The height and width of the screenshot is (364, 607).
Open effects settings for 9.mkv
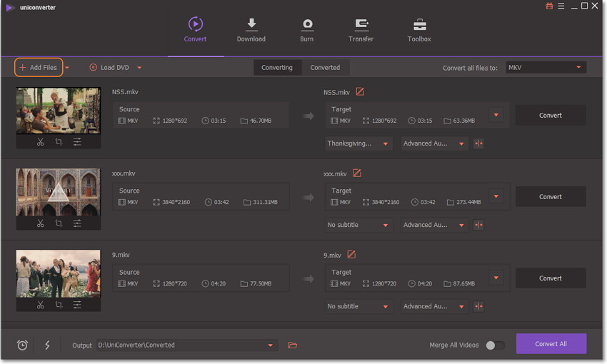point(77,305)
